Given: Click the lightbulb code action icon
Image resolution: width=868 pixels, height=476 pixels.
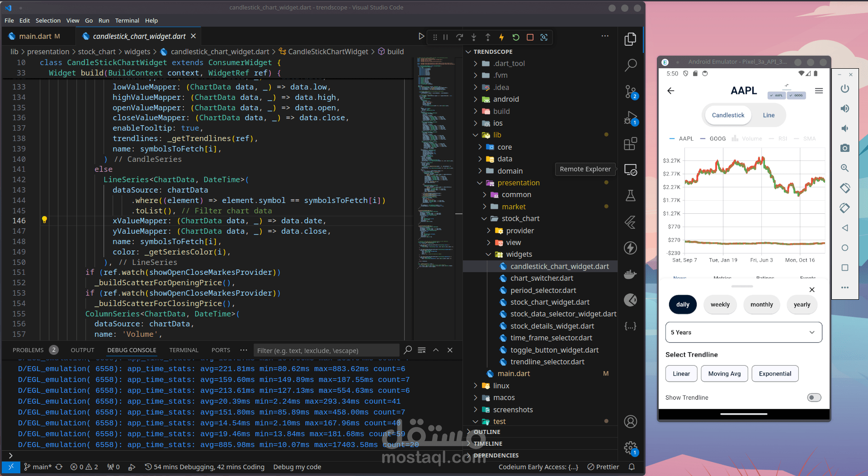Looking at the screenshot, I should (44, 220).
